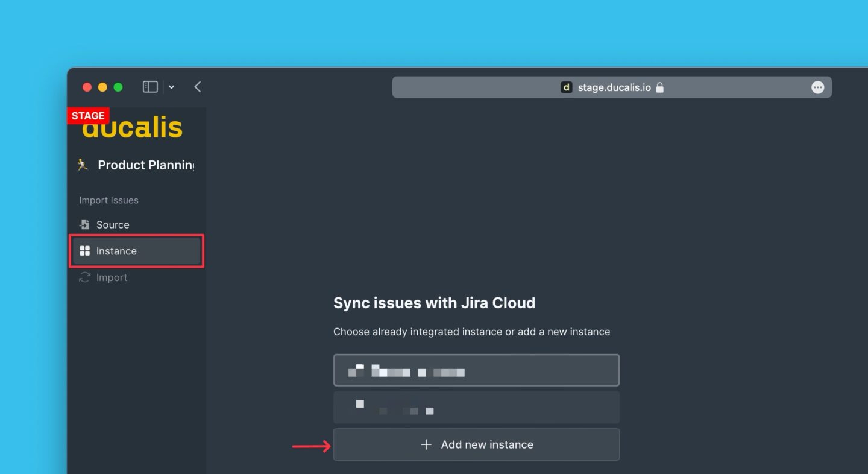Click the ellipsis icon in address bar
The width and height of the screenshot is (868, 474).
click(817, 87)
